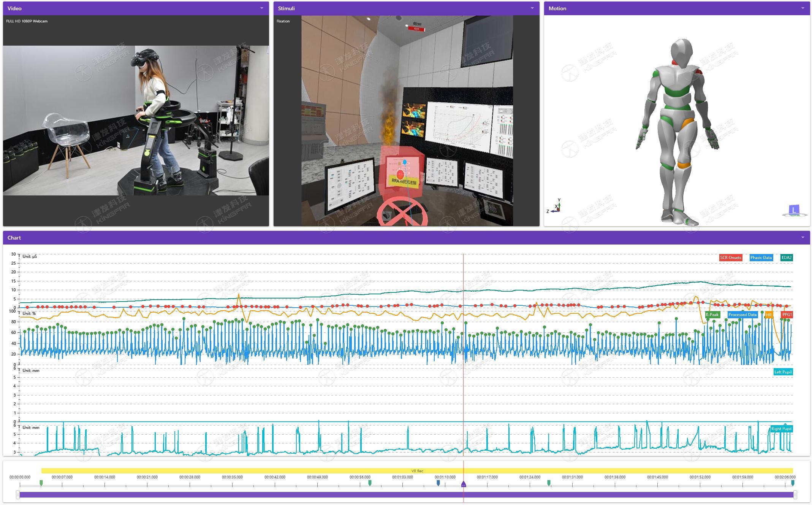Select the blue event marker on timeline

[x=438, y=483]
